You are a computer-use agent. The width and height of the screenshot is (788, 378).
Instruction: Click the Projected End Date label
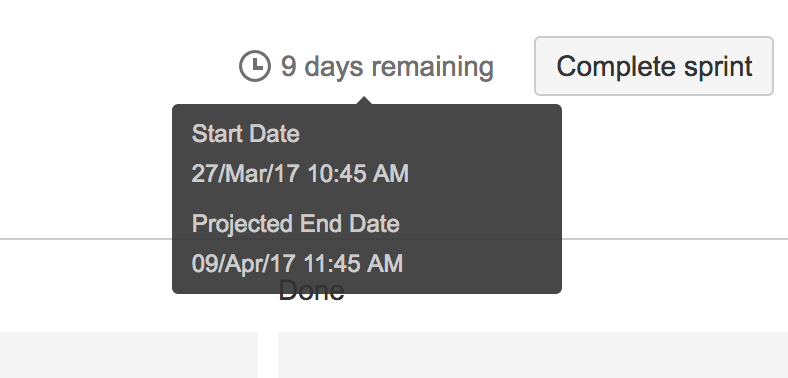pos(296,224)
